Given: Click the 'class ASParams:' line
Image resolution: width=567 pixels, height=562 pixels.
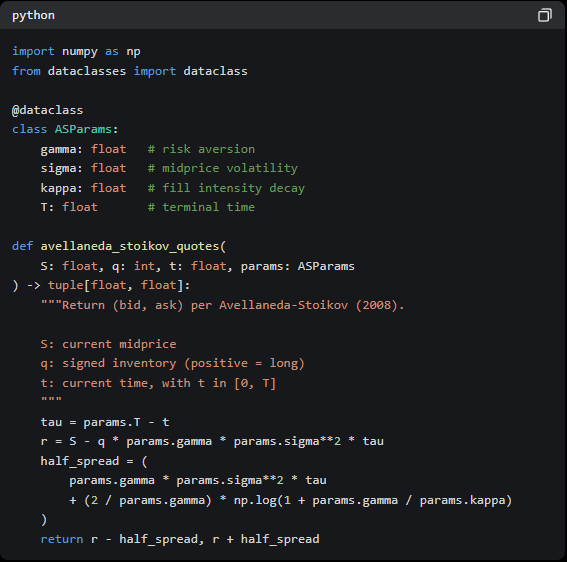Looking at the screenshot, I should click(65, 129).
